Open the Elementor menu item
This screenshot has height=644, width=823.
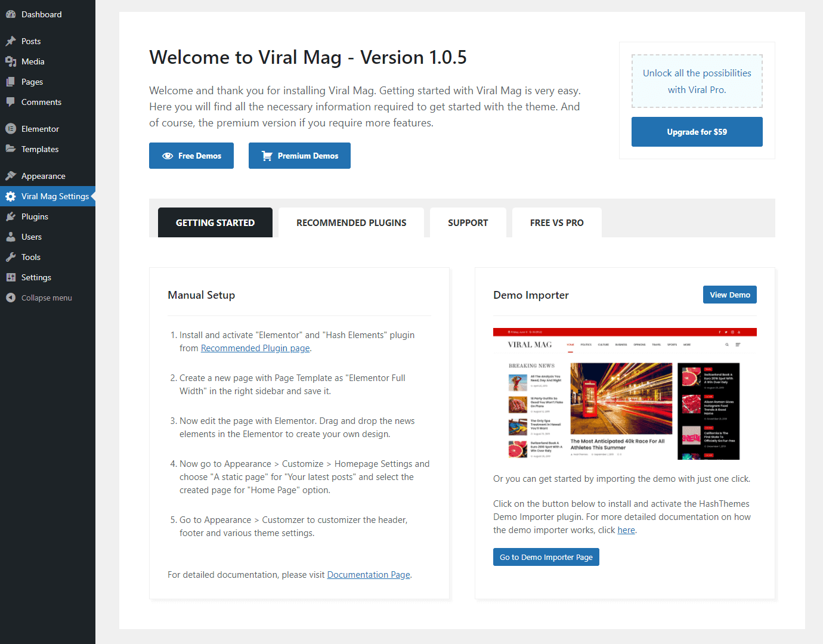pos(48,129)
